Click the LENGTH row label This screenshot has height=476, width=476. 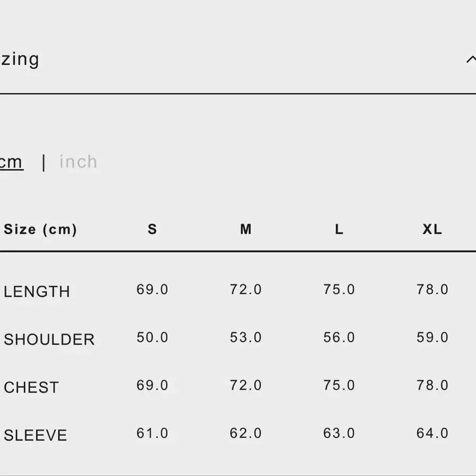tap(37, 291)
